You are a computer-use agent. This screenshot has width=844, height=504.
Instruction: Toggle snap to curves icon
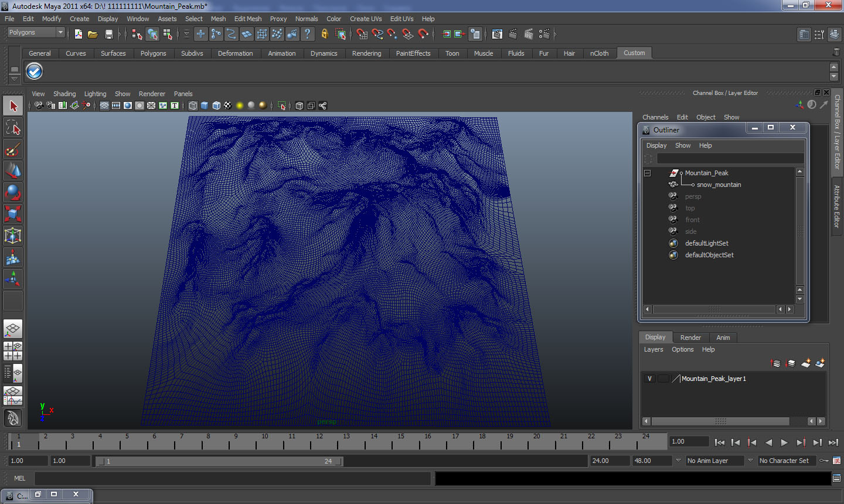(x=377, y=34)
